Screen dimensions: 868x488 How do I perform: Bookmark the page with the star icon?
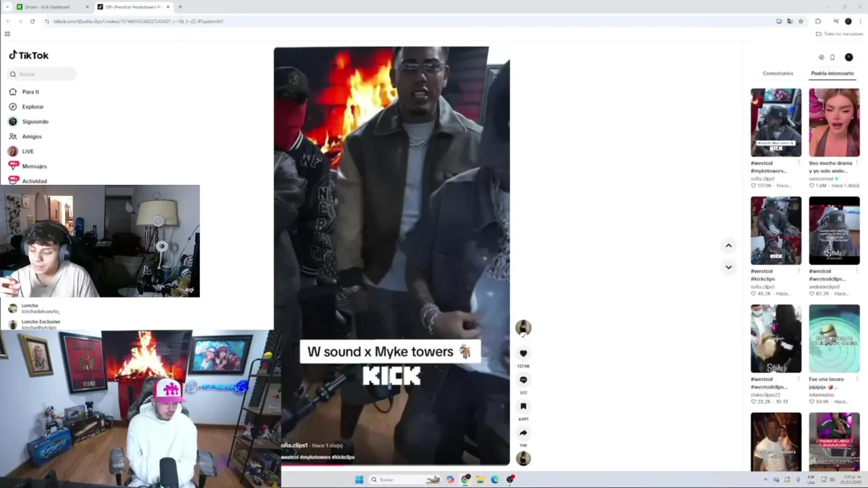pos(801,21)
